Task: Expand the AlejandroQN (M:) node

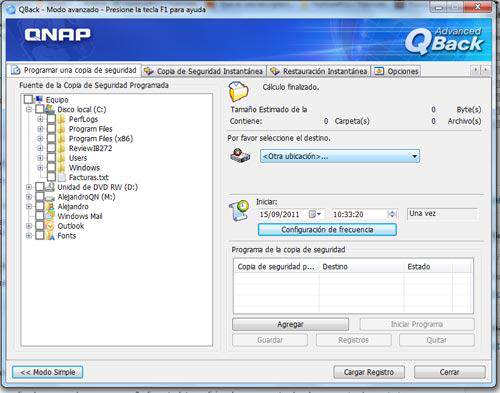Action: 29,197
